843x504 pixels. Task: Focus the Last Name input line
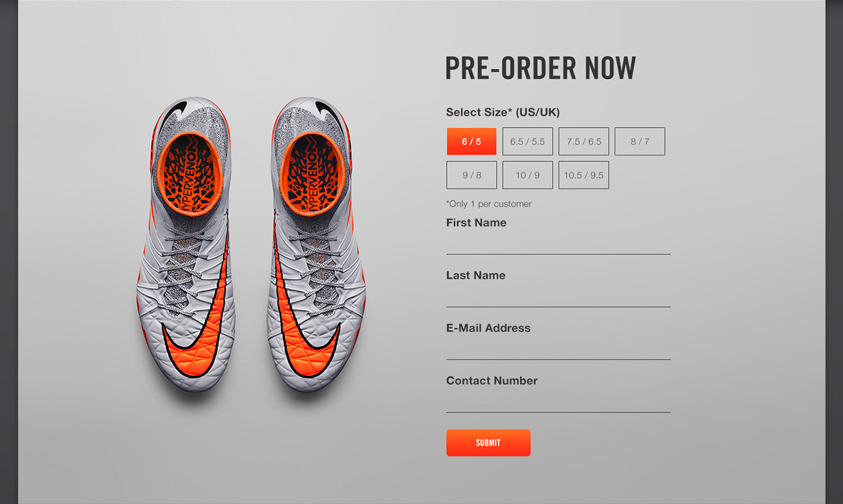(558, 296)
